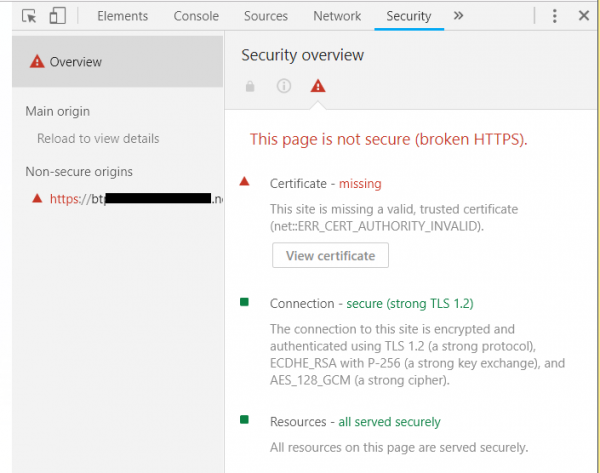Viewport: 600px width, 473px height.
Task: Toggle the device toolbar icon
Action: point(57,16)
